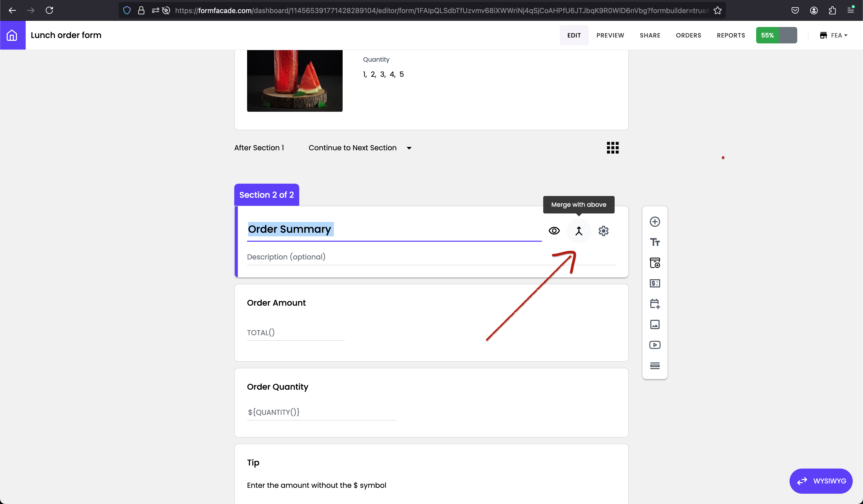
Task: Toggle Order Summary section visibility eye
Action: (x=554, y=231)
